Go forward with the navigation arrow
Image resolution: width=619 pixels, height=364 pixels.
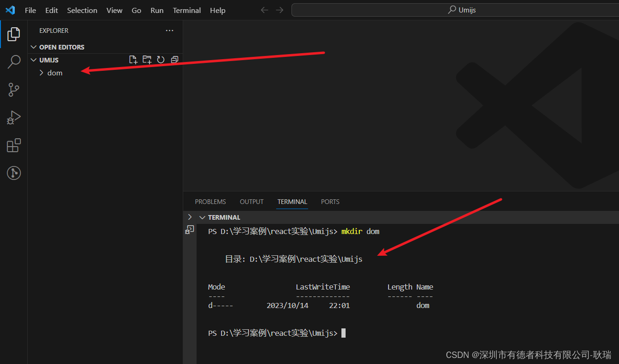[x=279, y=10]
